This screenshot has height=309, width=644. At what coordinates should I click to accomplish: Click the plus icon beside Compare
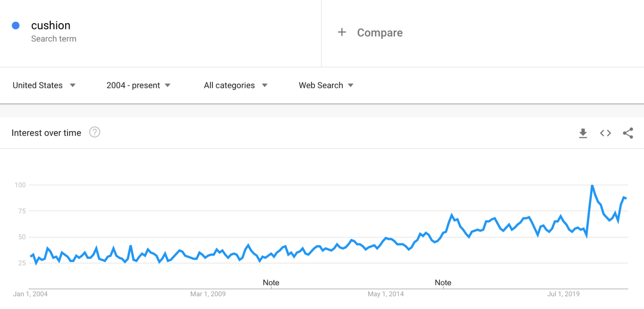(342, 32)
